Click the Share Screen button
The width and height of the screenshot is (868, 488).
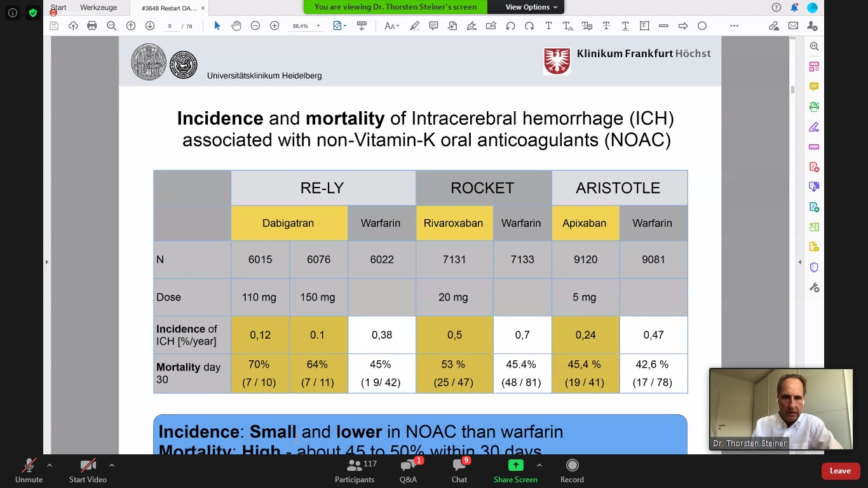515,470
